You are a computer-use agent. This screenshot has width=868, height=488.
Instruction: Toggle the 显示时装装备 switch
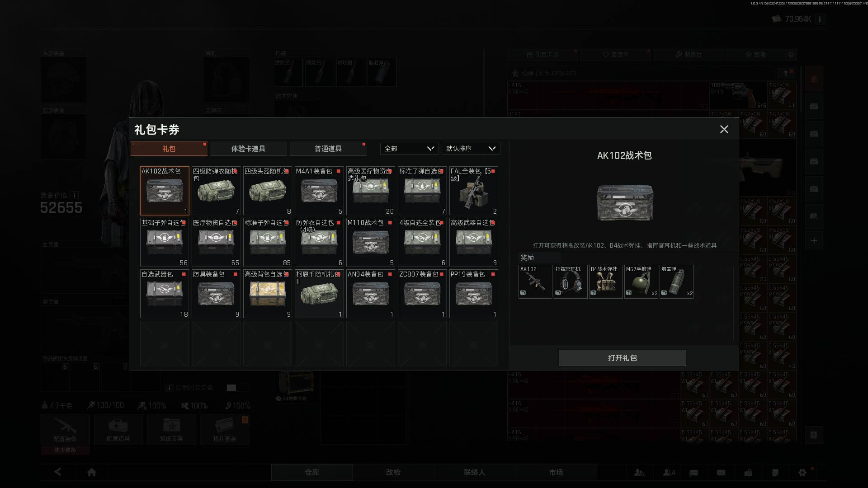237,388
